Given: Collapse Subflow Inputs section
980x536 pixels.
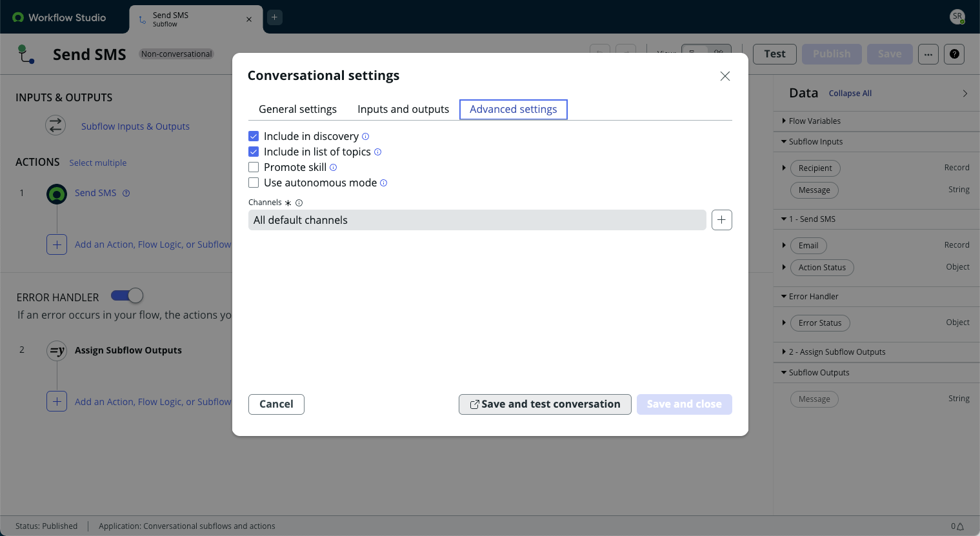Looking at the screenshot, I should tap(784, 141).
